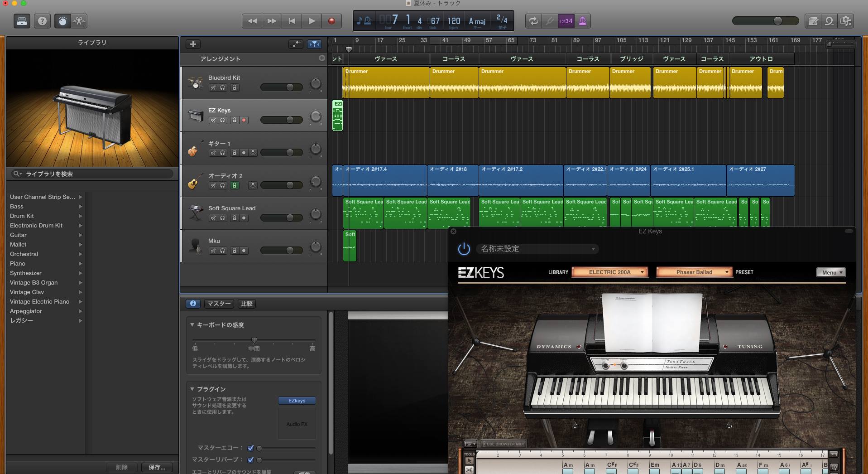The height and width of the screenshot is (474, 868).
Task: Toggle the Cycle loop button
Action: (533, 21)
